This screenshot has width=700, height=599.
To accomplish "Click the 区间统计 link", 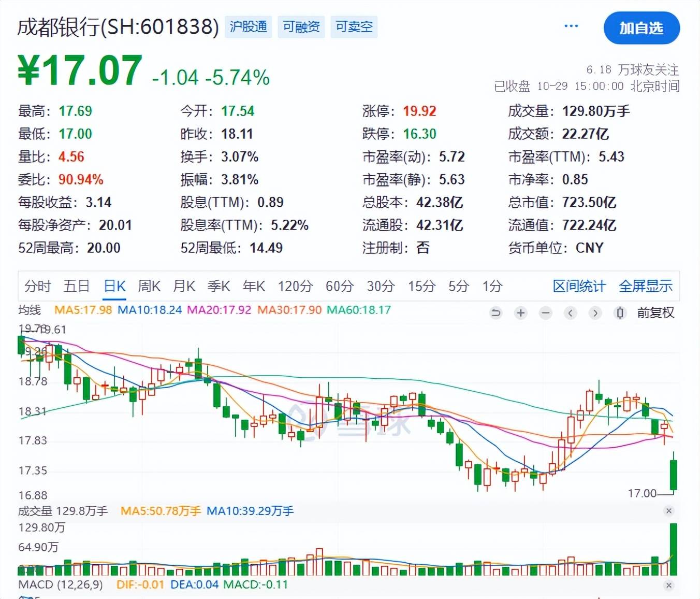I will [x=579, y=286].
